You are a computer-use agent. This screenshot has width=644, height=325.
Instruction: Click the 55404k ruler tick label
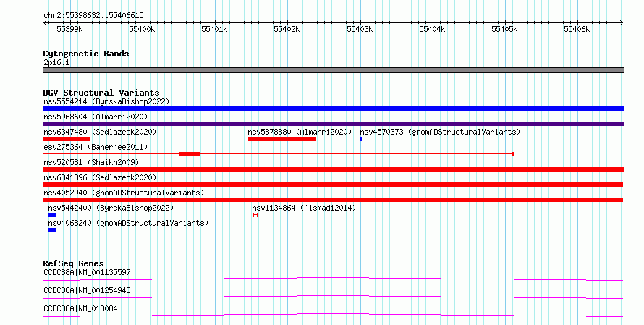pos(432,29)
